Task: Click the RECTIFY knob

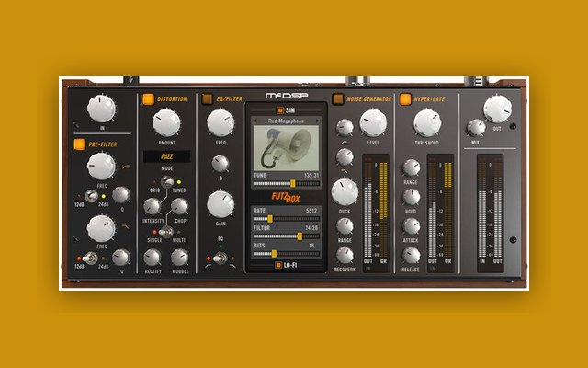Action: tap(152, 258)
